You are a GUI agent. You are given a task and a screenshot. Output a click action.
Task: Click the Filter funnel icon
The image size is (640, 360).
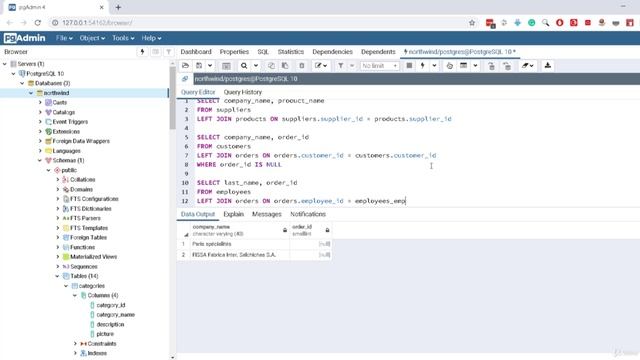pos(340,66)
